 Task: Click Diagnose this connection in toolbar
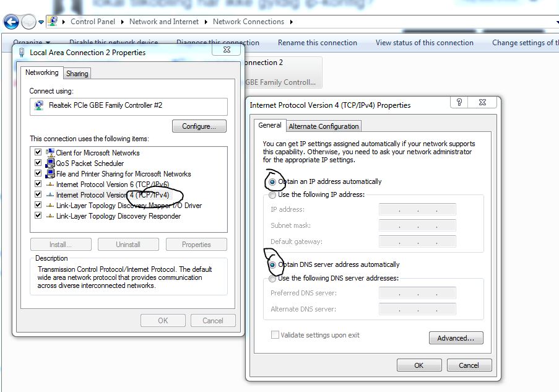click(x=217, y=43)
